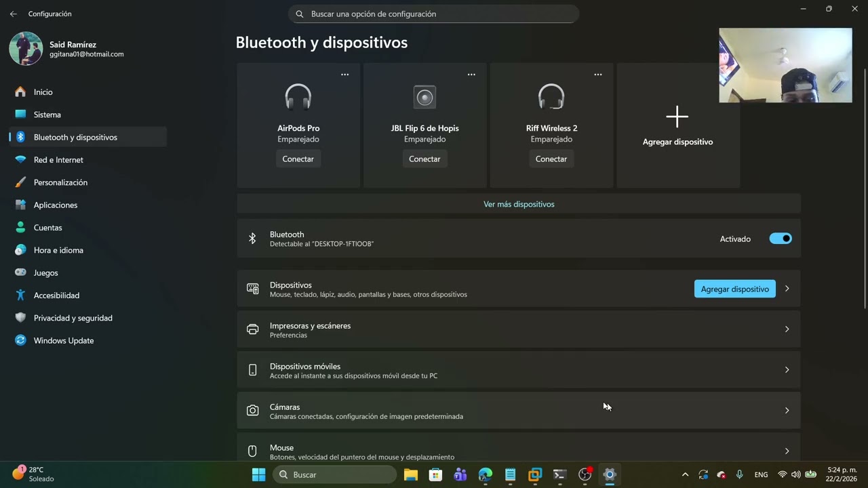
Task: Open Microsoft Store from taskbar
Action: click(x=435, y=474)
